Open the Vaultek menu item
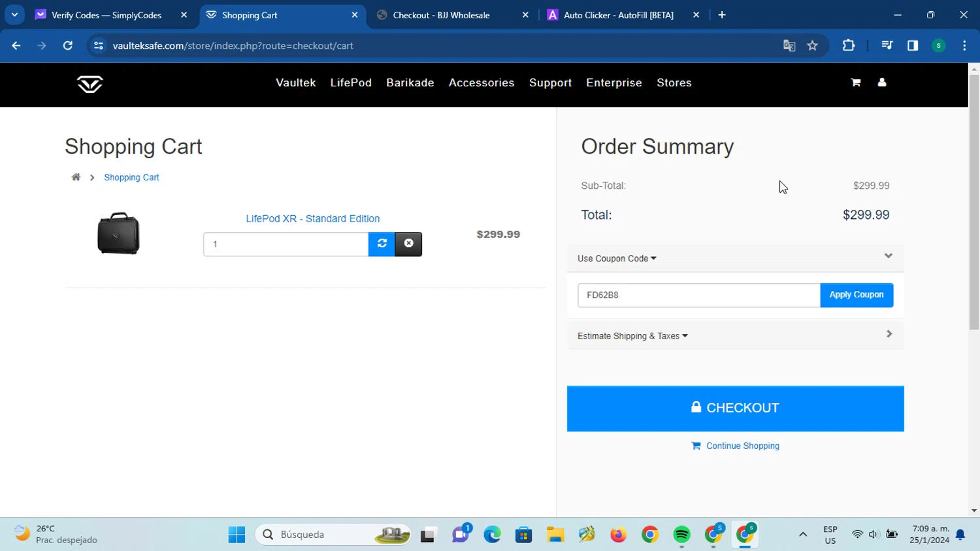This screenshot has width=980, height=551. [x=295, y=83]
